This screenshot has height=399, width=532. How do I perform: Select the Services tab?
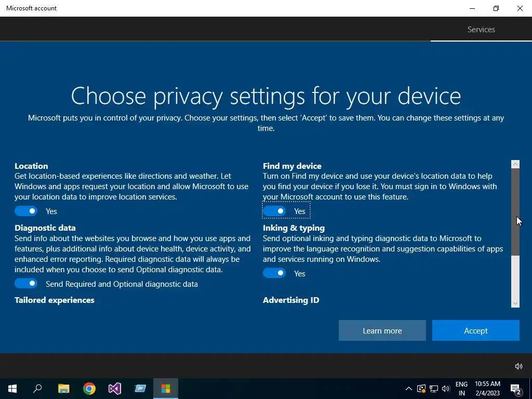click(481, 30)
